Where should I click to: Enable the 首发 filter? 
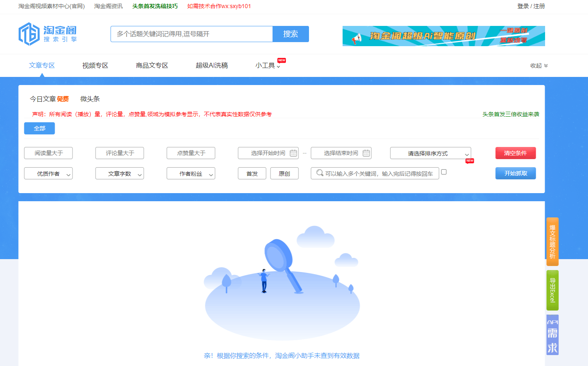(252, 173)
